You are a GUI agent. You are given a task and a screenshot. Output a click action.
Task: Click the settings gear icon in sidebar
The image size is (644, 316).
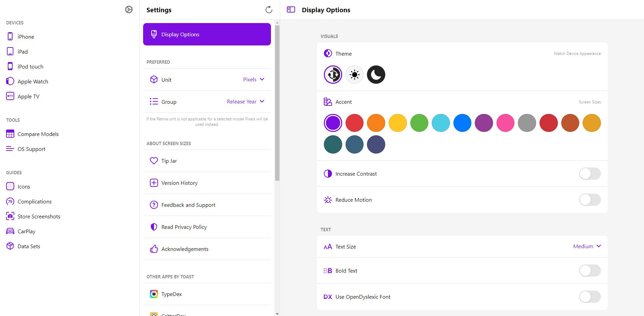[x=129, y=9]
